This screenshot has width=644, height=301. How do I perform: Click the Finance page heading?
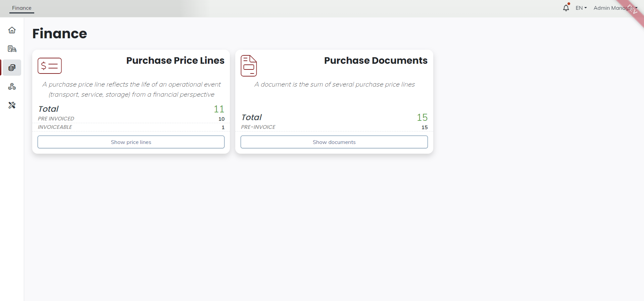tap(60, 34)
